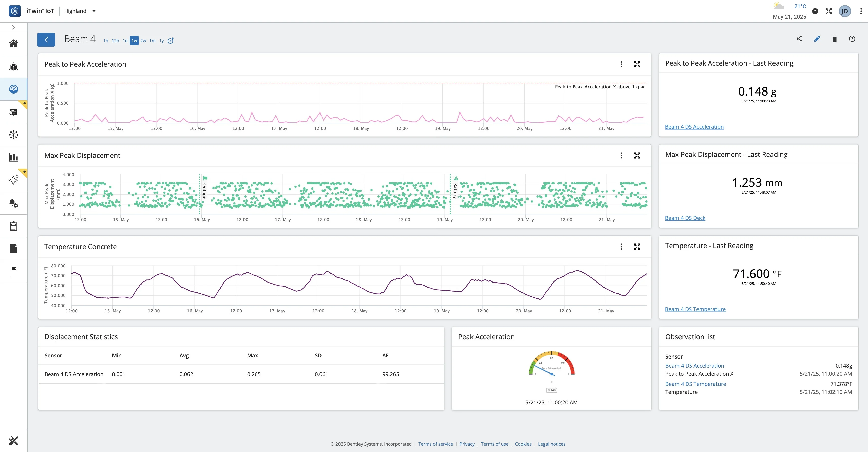Open the 3D model cube sidebar icon
The width and height of the screenshot is (868, 452).
[x=13, y=66]
